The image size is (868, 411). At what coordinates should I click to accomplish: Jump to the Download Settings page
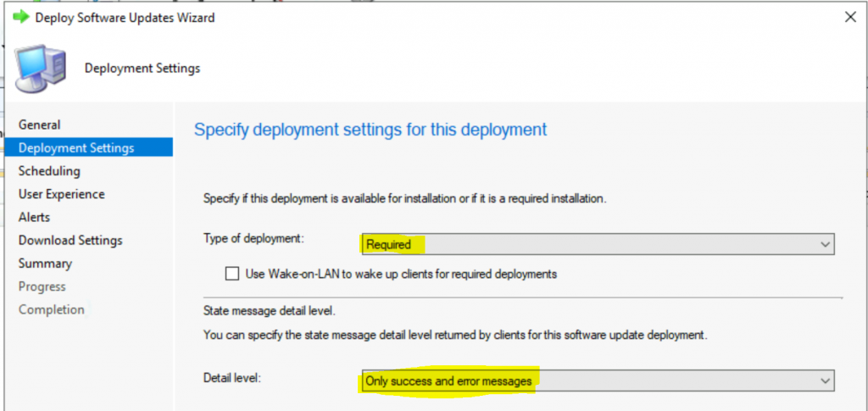(70, 241)
